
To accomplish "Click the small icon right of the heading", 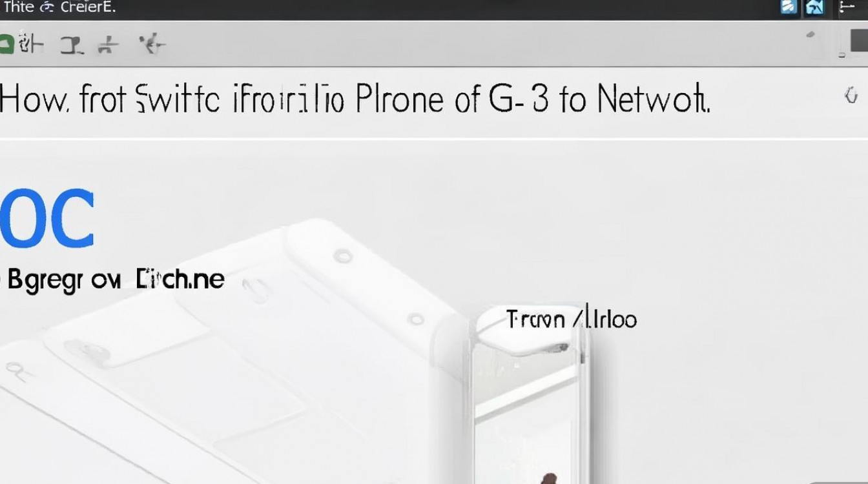I will (851, 96).
